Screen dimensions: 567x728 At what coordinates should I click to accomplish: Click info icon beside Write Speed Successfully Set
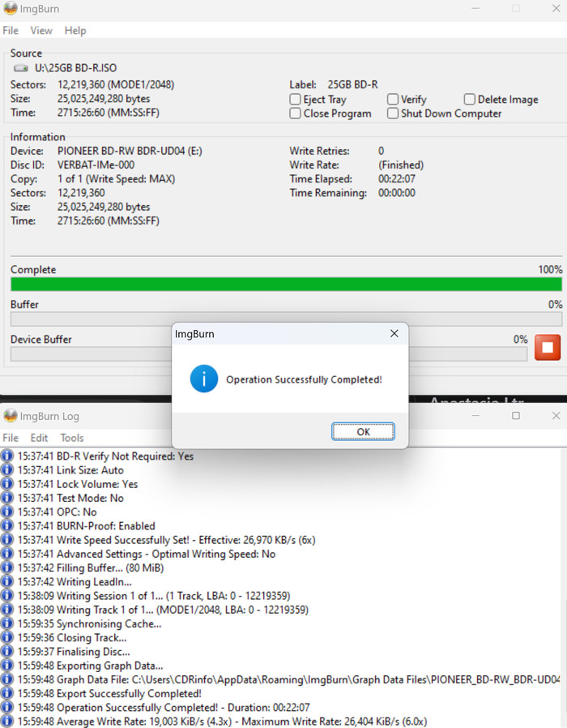pos(7,539)
